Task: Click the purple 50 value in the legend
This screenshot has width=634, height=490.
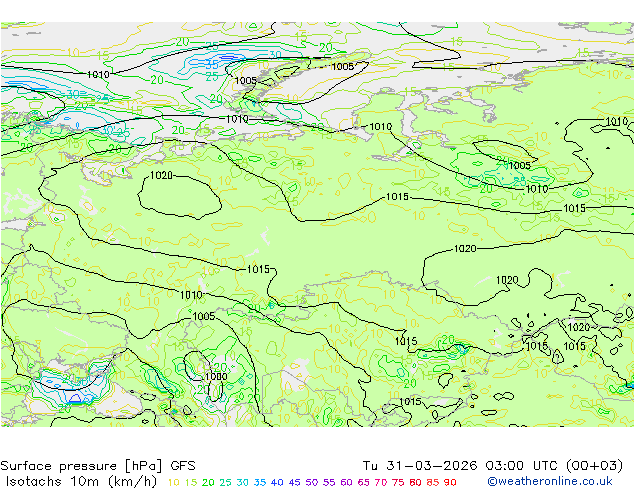Action: [x=312, y=482]
